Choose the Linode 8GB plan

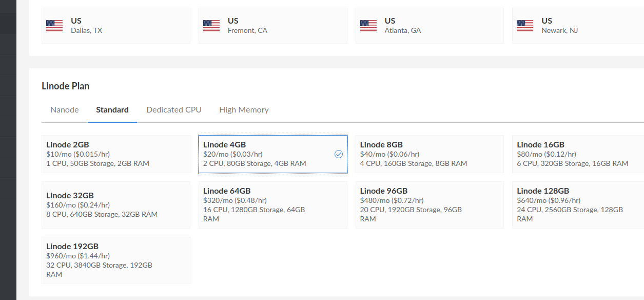click(430, 154)
